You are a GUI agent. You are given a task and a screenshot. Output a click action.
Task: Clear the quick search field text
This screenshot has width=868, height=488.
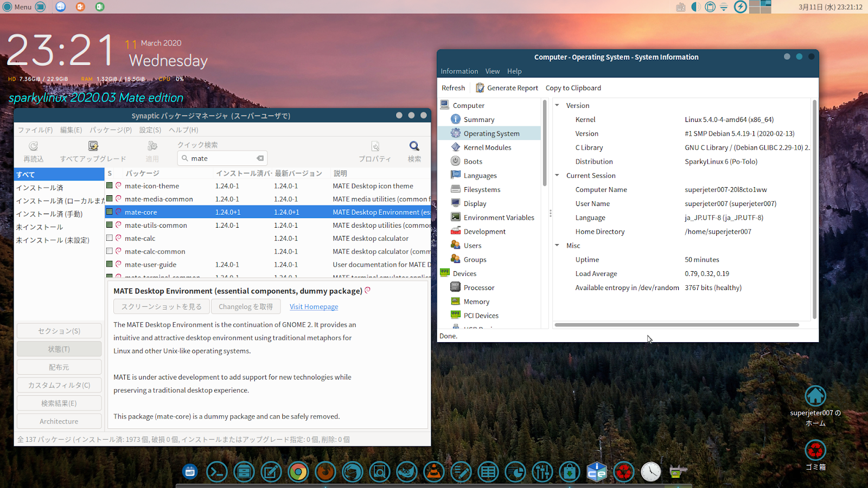tap(260, 158)
